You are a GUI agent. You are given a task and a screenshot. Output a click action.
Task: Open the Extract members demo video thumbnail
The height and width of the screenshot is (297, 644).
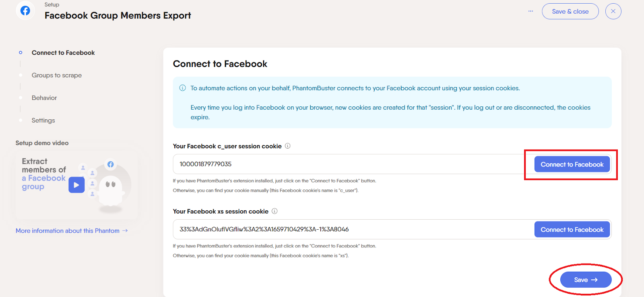click(x=76, y=185)
